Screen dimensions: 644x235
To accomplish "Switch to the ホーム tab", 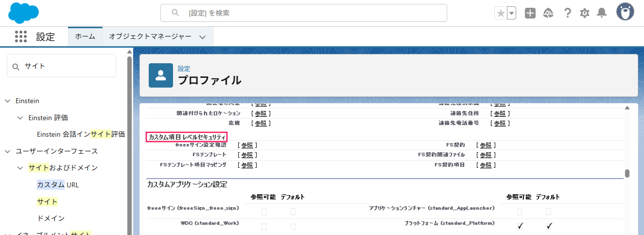I will pos(85,36).
